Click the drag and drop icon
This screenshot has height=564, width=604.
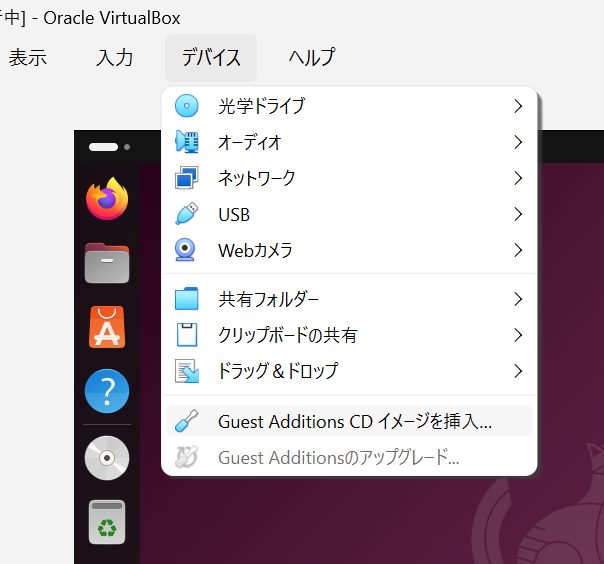point(187,371)
